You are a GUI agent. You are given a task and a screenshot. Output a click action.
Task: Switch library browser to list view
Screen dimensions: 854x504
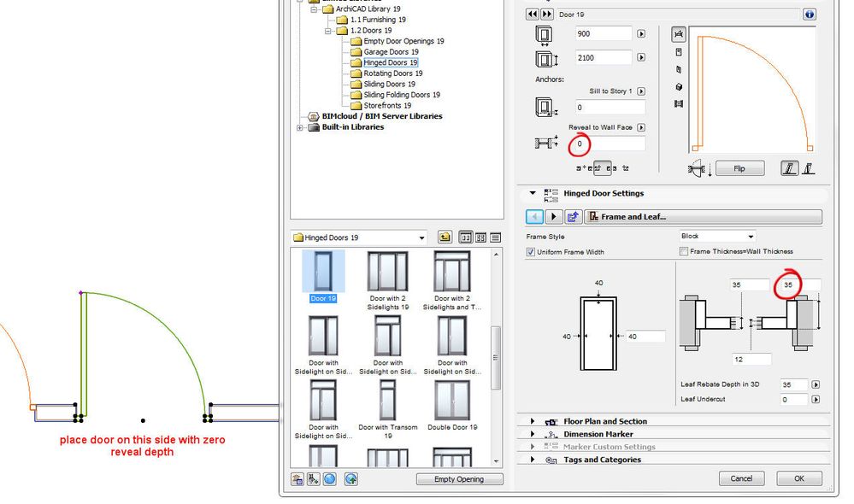click(x=495, y=237)
